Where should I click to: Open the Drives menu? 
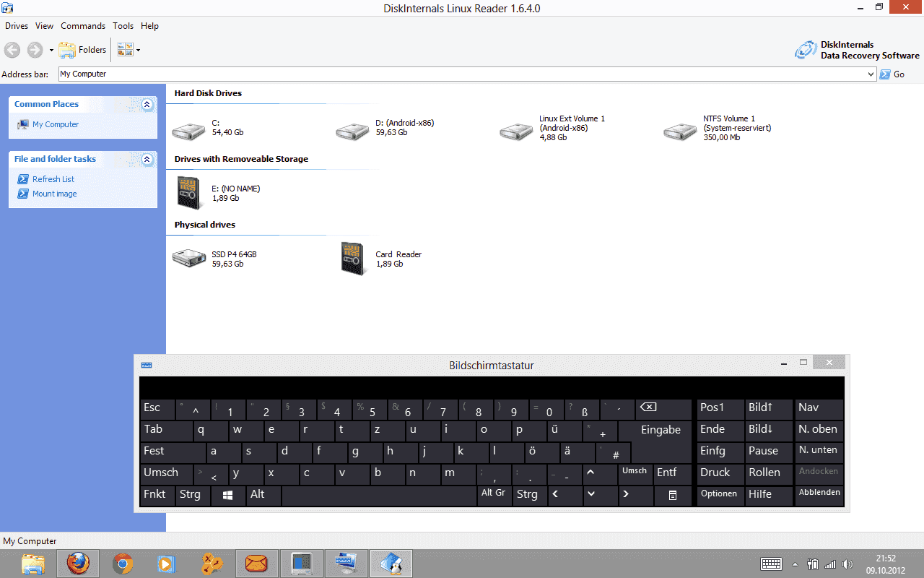17,26
